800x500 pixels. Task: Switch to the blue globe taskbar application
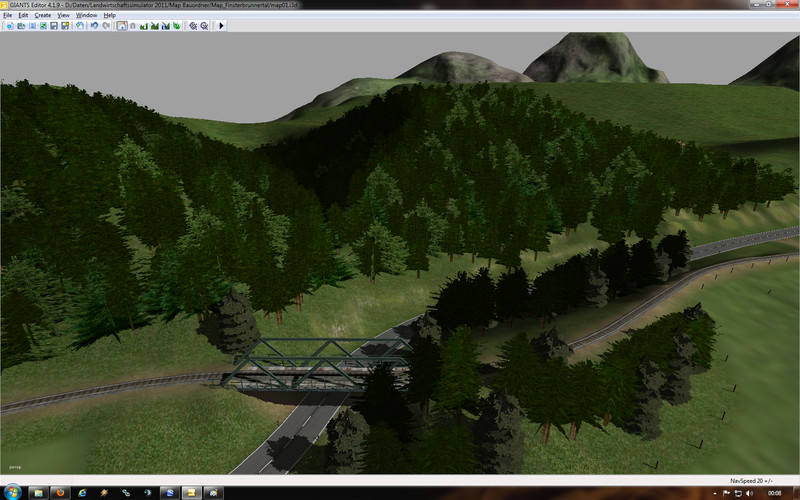pos(170,493)
